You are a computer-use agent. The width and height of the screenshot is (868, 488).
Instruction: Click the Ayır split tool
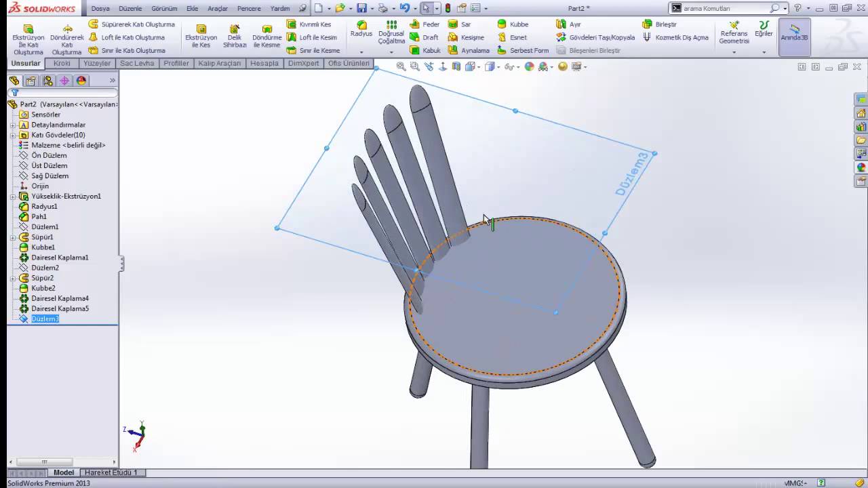pos(568,24)
